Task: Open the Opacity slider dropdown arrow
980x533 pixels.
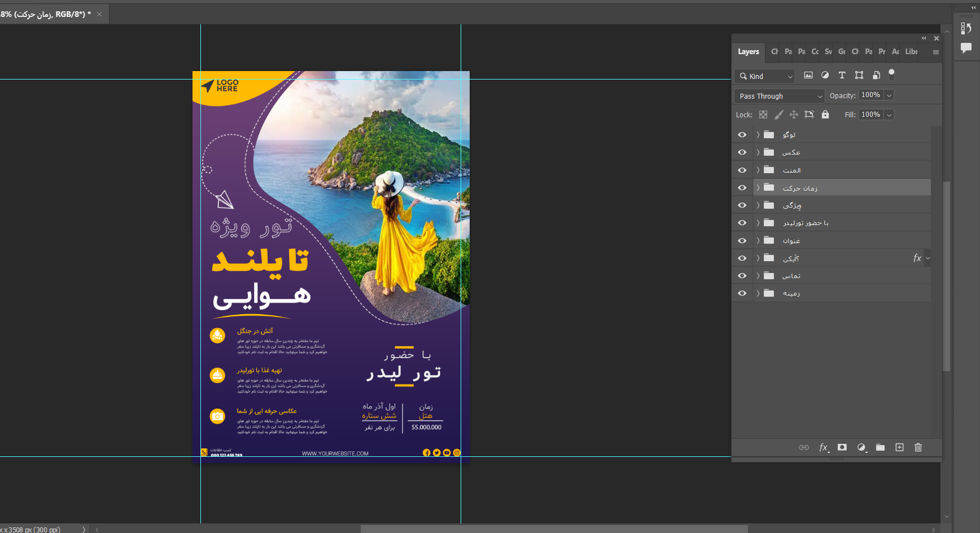Action: (889, 95)
